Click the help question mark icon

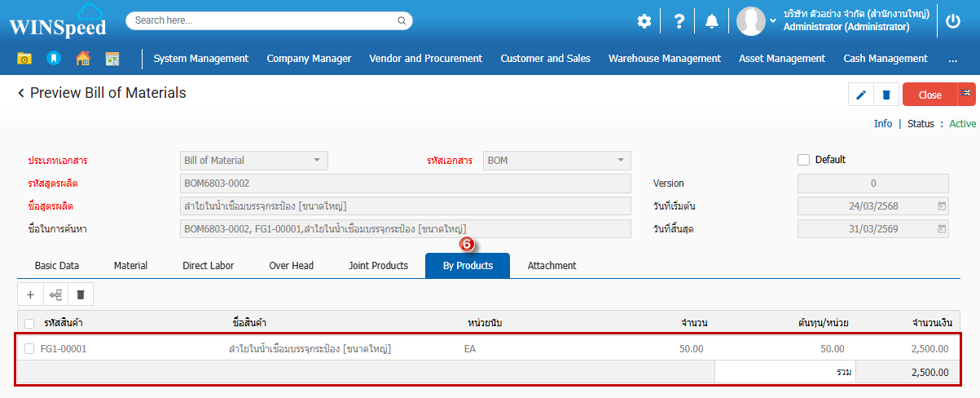click(679, 21)
